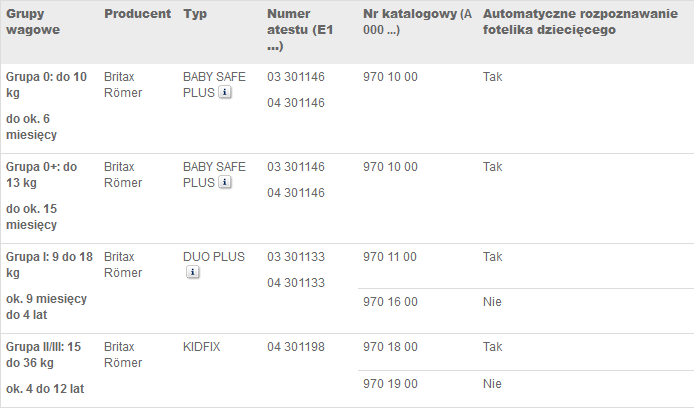Screen dimensions: 694x409
Task: Click Automatyczne rozpoznawanie fotelika dziecięcego header
Action: (580, 22)
